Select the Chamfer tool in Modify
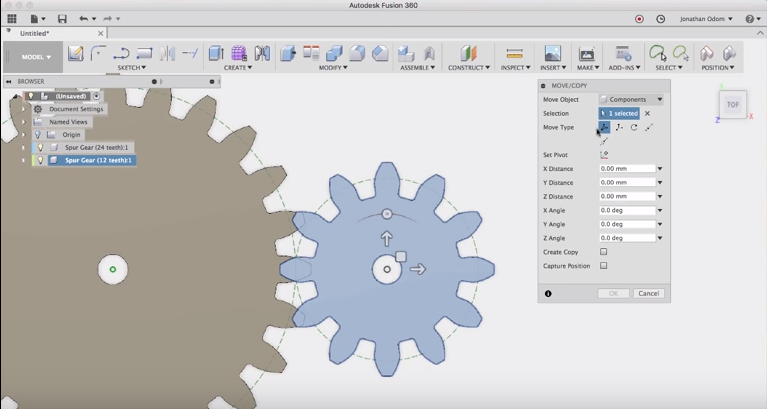 pos(380,53)
